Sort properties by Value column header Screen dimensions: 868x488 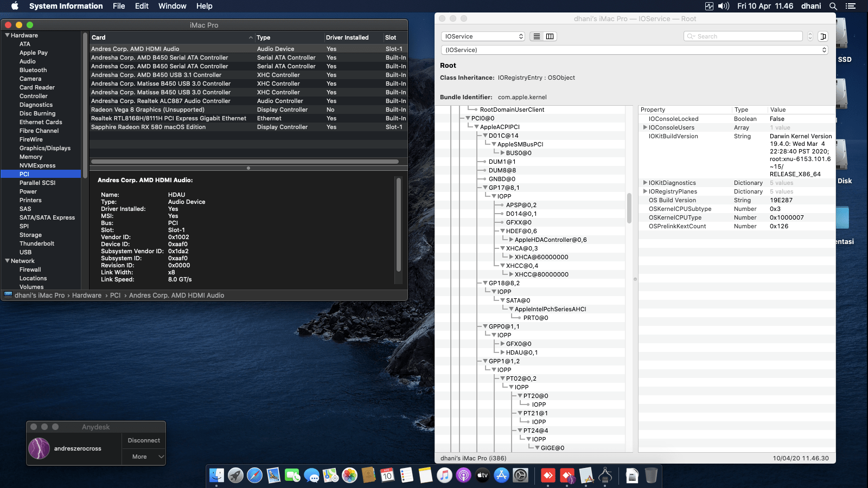pos(801,110)
